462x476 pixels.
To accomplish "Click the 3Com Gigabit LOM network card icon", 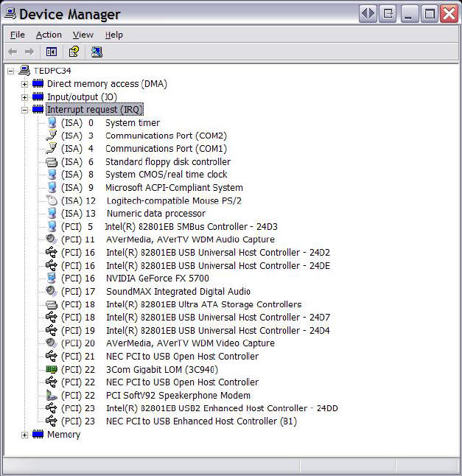I will click(52, 369).
